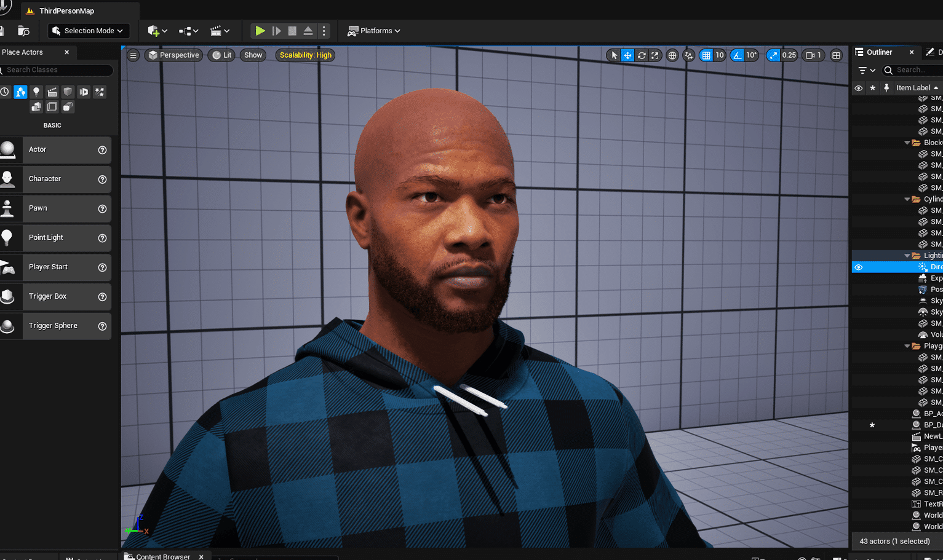Collapse the Cylinder folder in Outliner
The image size is (943, 560).
pyautogui.click(x=907, y=199)
